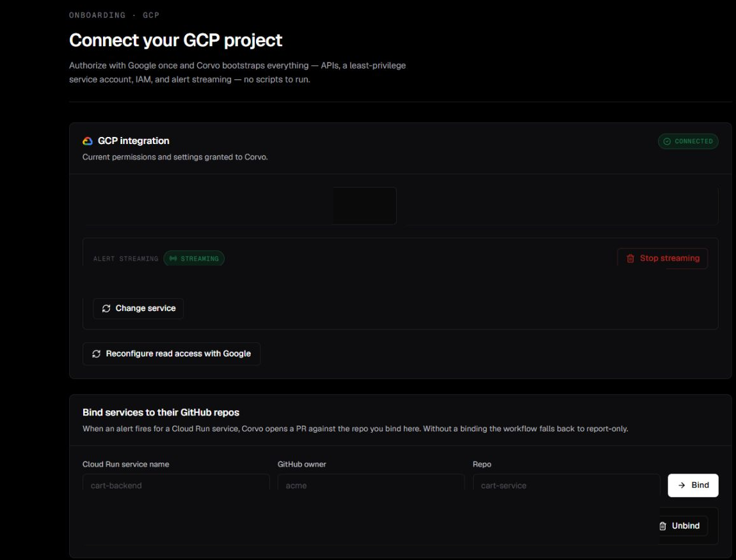The image size is (736, 560).
Task: Click the Google Cloud logo icon
Action: pos(87,141)
